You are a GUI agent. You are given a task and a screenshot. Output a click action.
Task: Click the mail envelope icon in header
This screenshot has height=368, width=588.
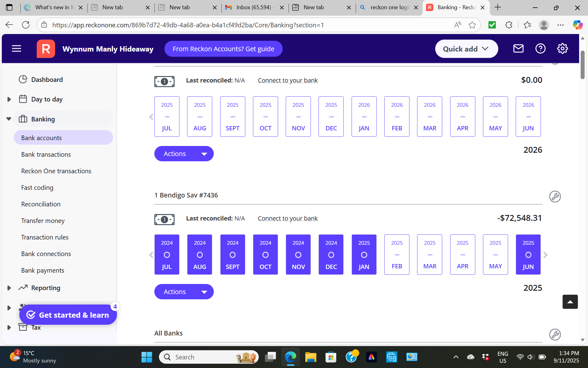tap(518, 48)
